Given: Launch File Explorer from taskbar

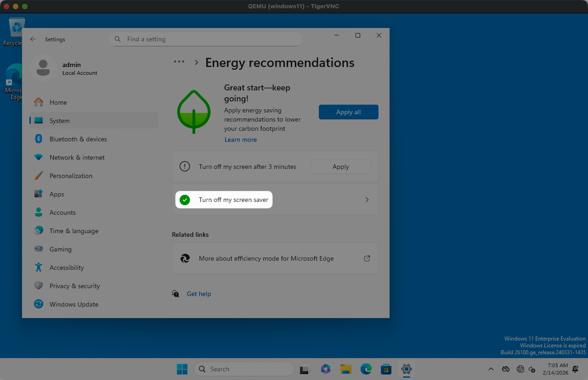Looking at the screenshot, I should [346, 369].
